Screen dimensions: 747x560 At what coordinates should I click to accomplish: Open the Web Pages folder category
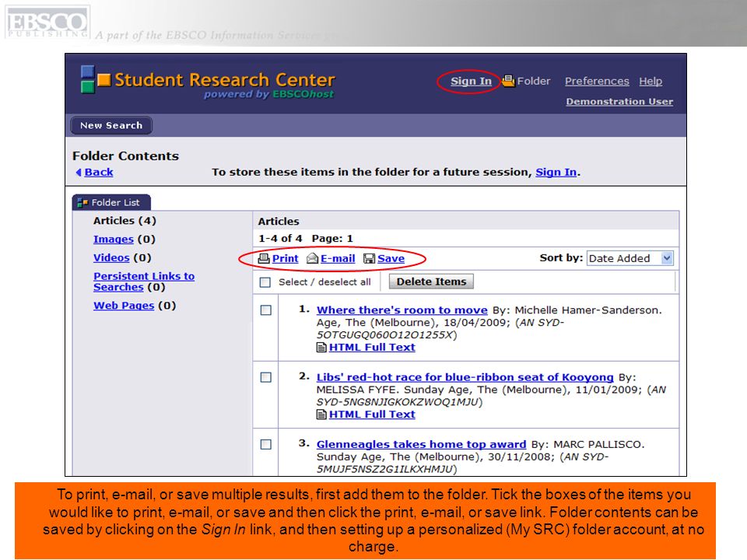pos(124,305)
